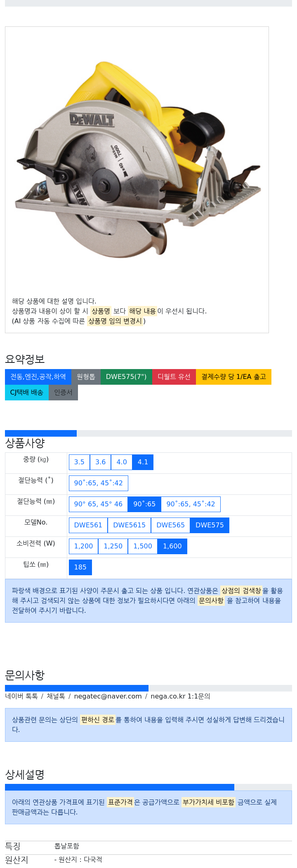Select model DWE561
297x868 pixels.
tap(88, 525)
